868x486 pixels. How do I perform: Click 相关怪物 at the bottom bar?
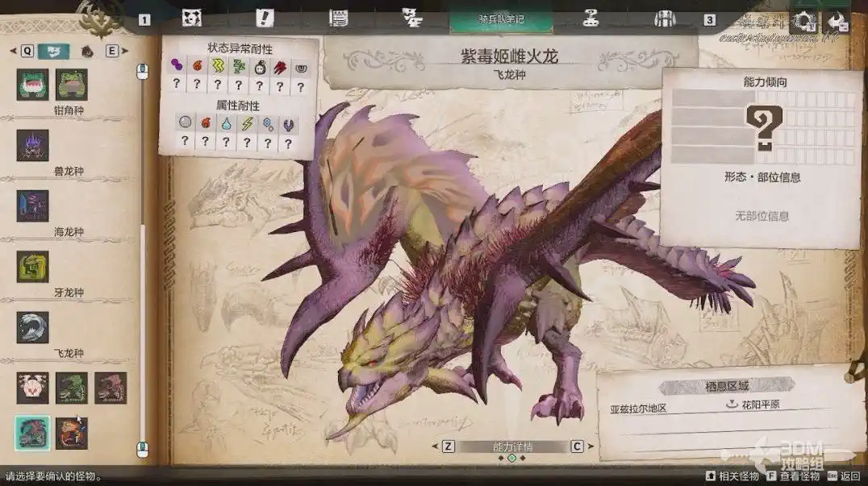pos(735,476)
